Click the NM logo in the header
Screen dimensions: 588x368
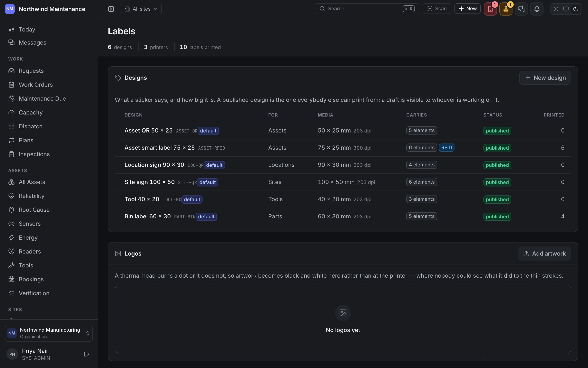pos(10,9)
